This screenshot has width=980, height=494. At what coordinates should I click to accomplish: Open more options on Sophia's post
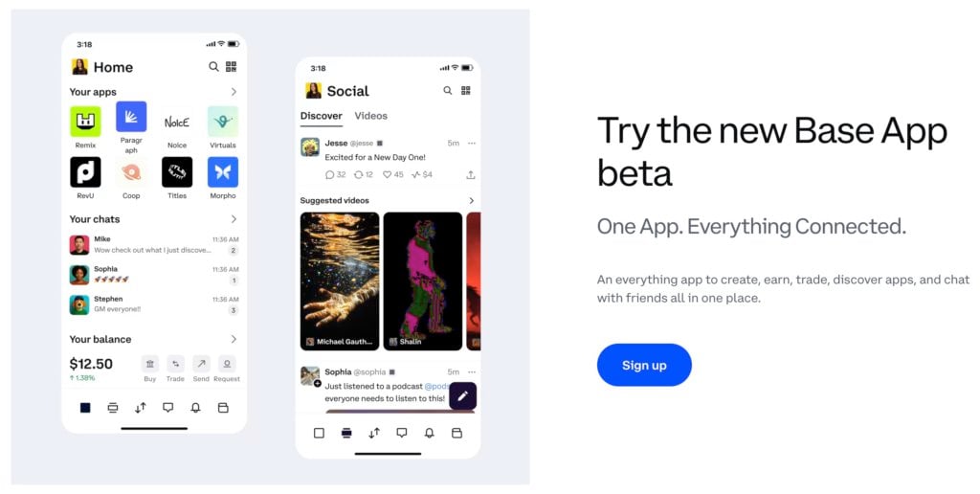(x=471, y=372)
